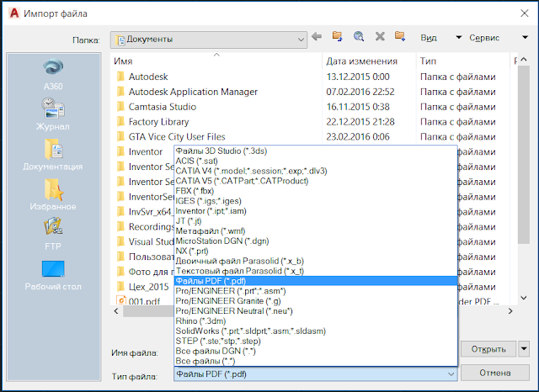Viewport: 539px width, 392px height.
Task: Click the create new folder icon
Action: coord(400,36)
